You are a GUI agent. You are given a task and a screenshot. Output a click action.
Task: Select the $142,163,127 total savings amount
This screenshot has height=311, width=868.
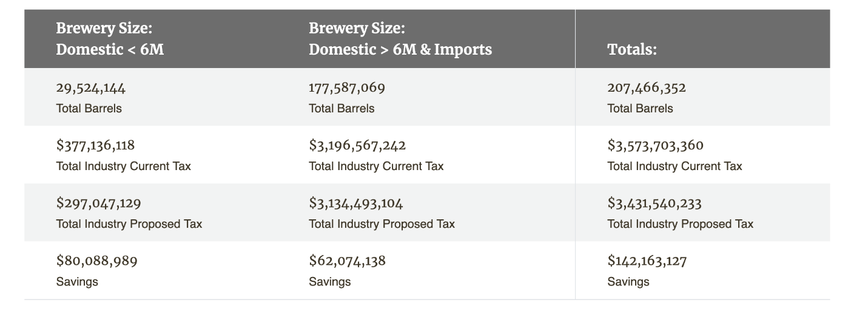pos(647,261)
